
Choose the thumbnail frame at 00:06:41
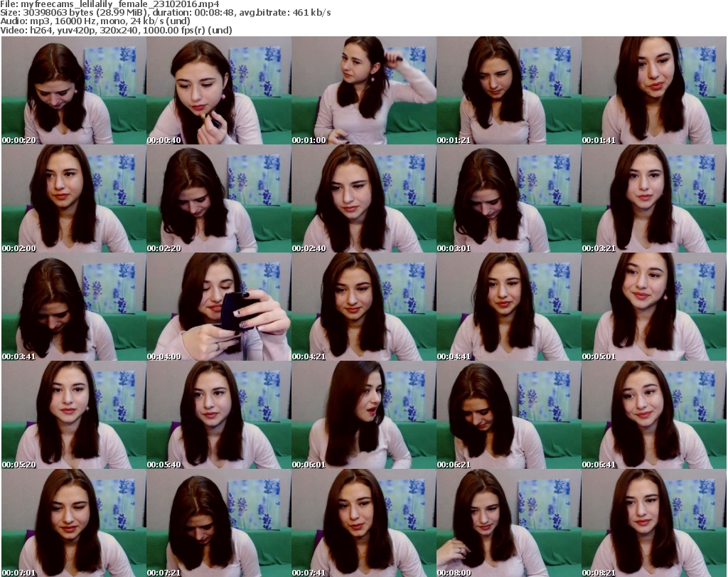654,414
